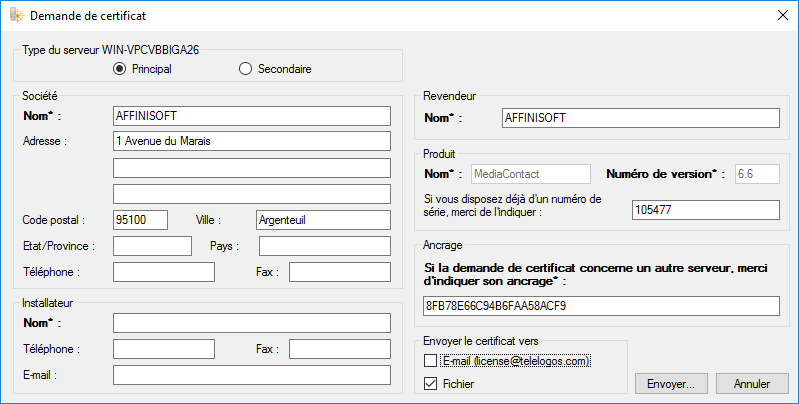
Task: Click the Type du serveur WIN-VPCVBBIGA26 label
Action: [x=111, y=50]
